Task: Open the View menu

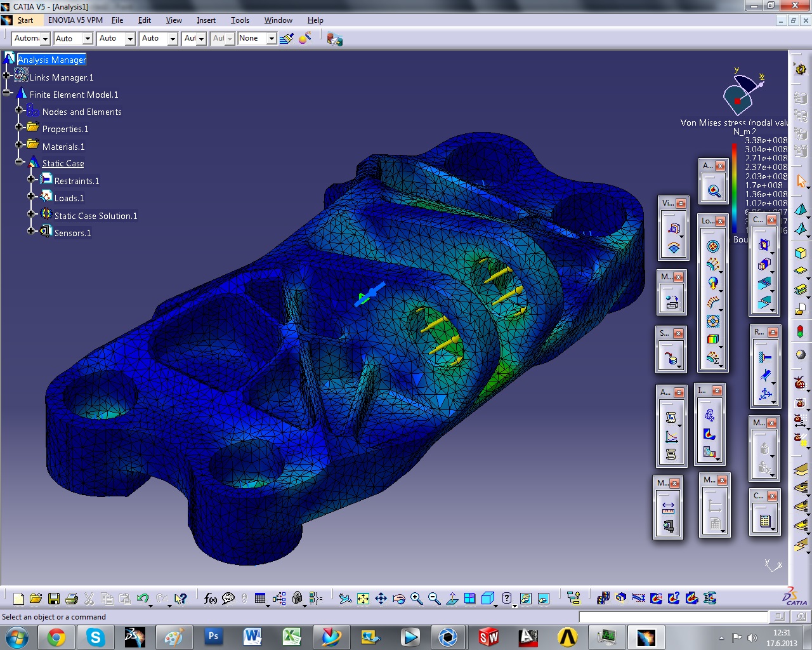Action: click(x=174, y=20)
